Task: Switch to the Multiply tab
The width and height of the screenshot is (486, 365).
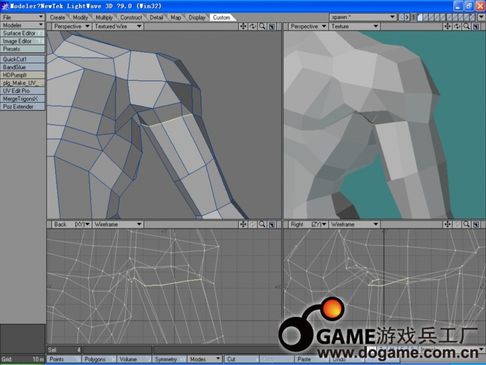Action: [104, 18]
